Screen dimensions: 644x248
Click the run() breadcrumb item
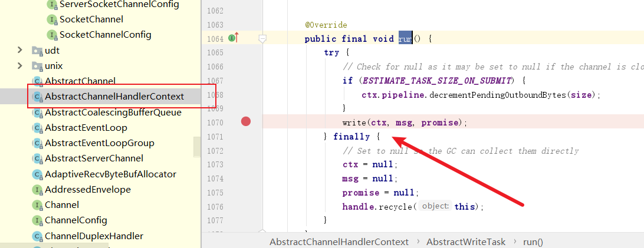tap(531, 242)
